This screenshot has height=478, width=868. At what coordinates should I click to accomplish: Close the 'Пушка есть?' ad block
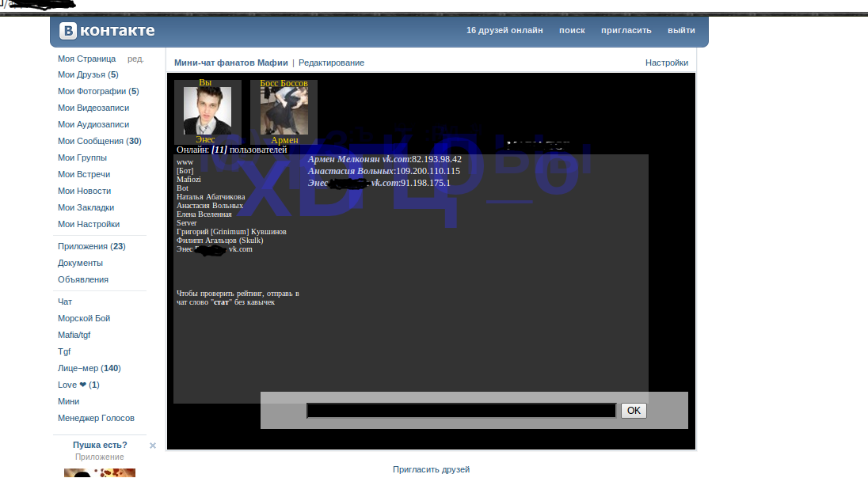pyautogui.click(x=153, y=446)
